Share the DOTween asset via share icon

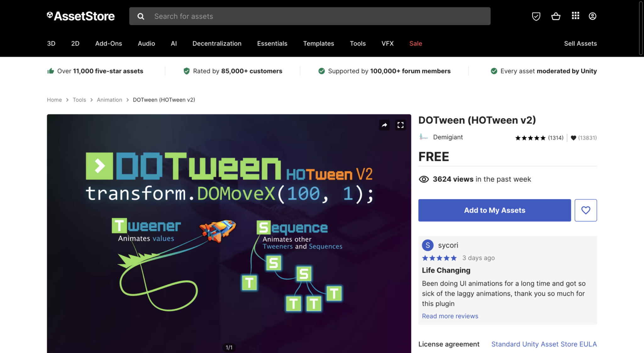tap(384, 125)
